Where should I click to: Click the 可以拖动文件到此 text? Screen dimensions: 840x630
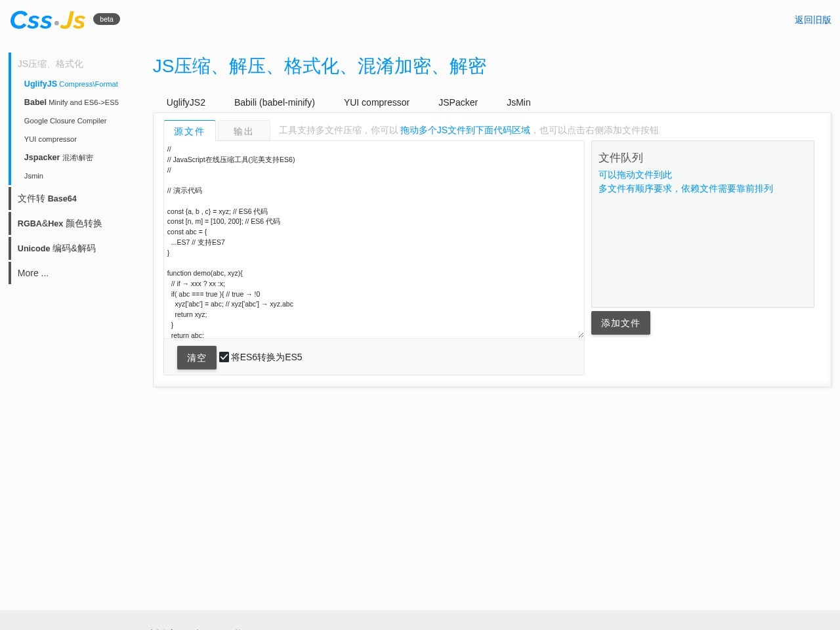tap(635, 175)
